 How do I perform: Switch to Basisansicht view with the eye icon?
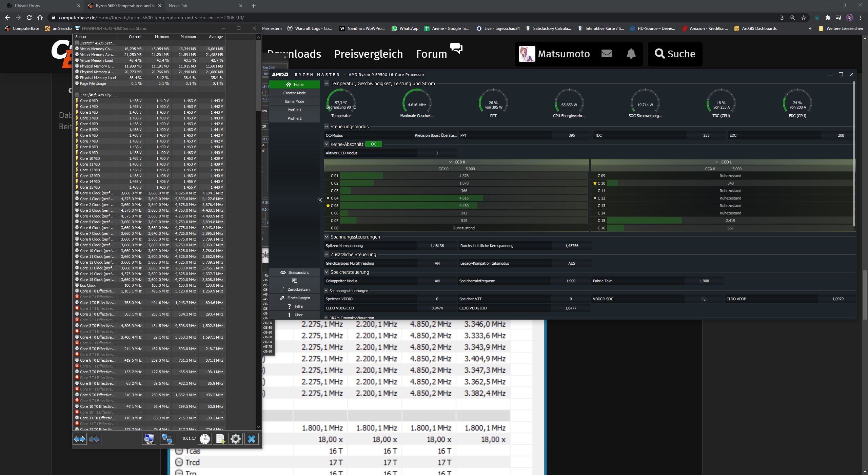coord(294,272)
